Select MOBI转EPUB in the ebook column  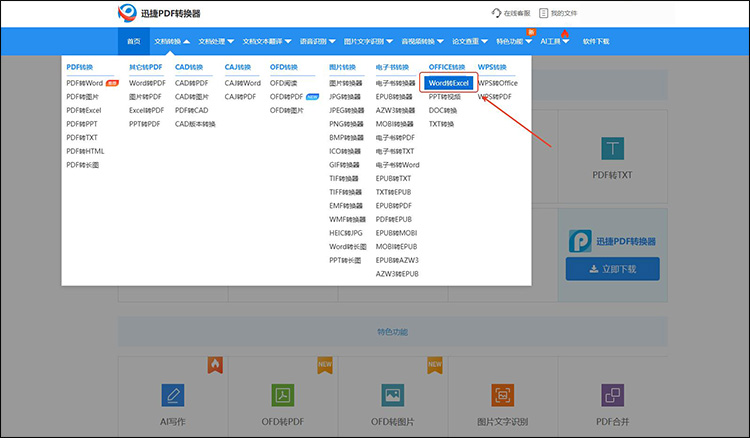click(397, 247)
